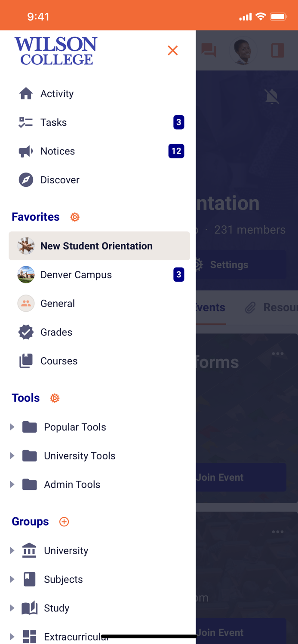
Task: Open the Discover compass item
Action: (60, 180)
